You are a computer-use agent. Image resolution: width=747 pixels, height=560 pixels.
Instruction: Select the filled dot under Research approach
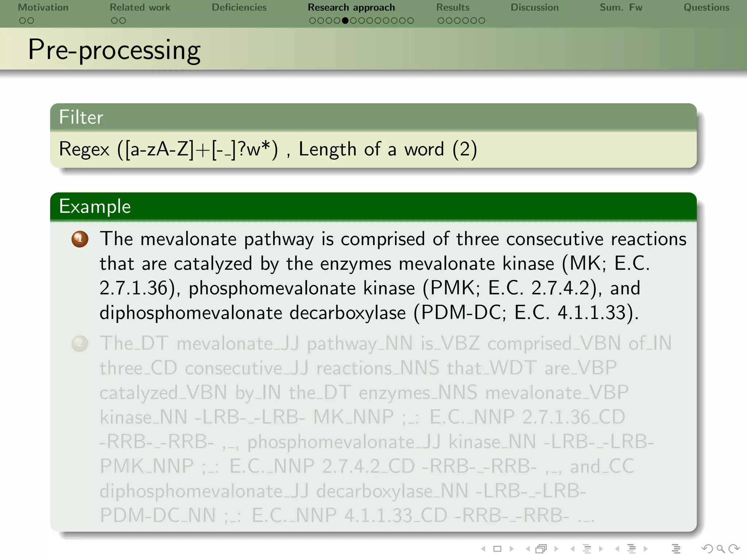(345, 21)
